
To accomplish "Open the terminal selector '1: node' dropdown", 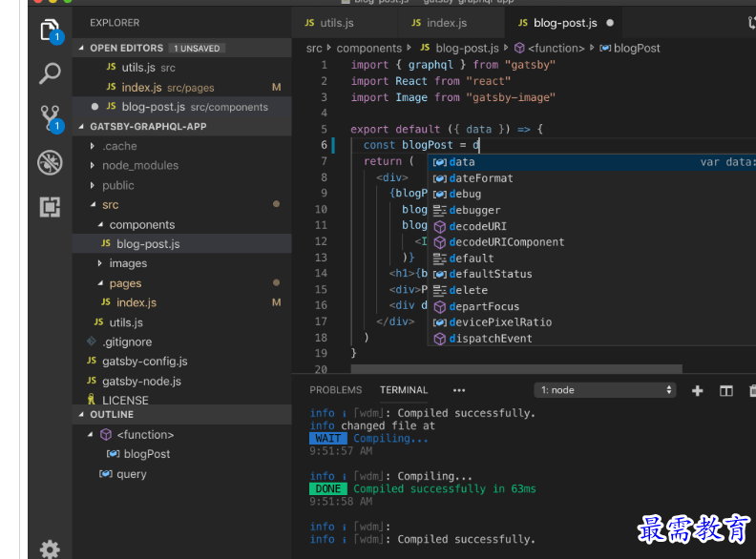I will point(604,390).
